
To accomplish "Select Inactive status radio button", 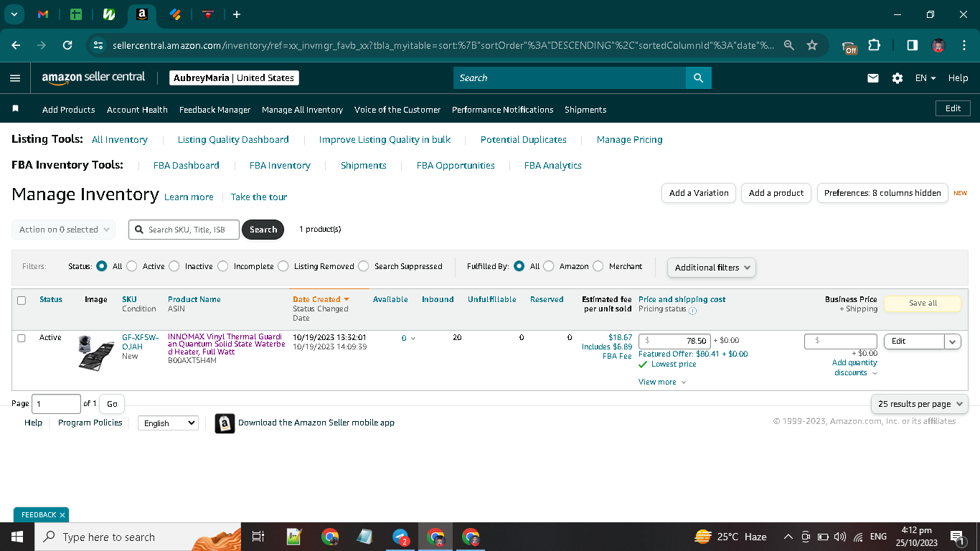I will pos(174,266).
